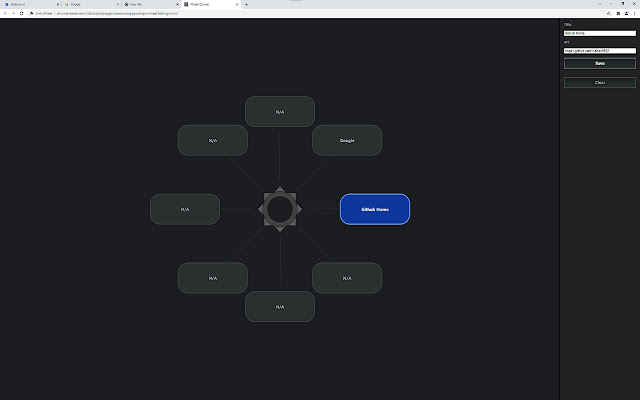
Task: Open the browser profile icon
Action: pos(627,13)
